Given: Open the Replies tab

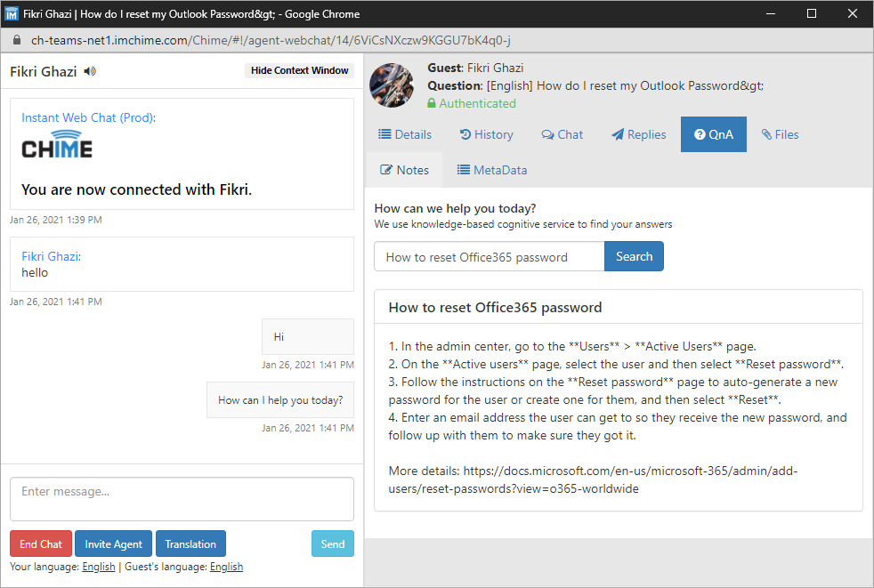Looking at the screenshot, I should (x=639, y=134).
